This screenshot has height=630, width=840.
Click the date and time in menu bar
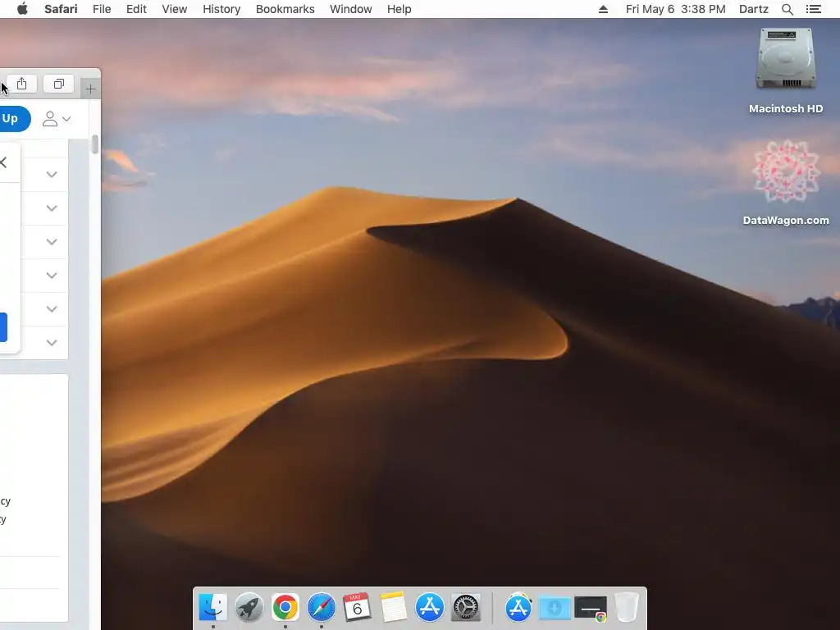(676, 9)
